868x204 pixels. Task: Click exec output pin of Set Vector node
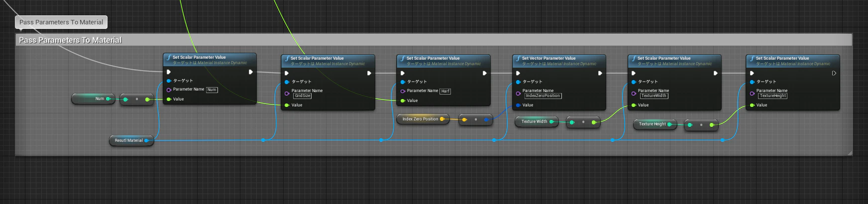pos(600,73)
